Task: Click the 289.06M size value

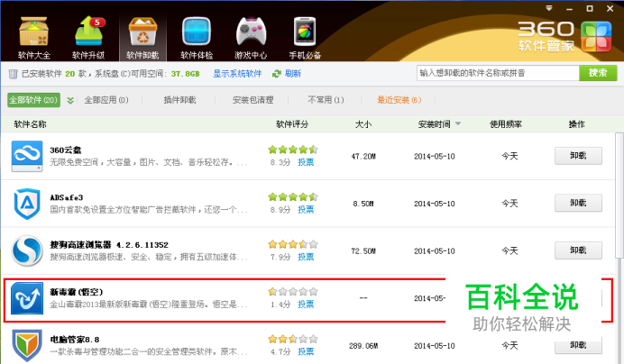Action: point(363,346)
